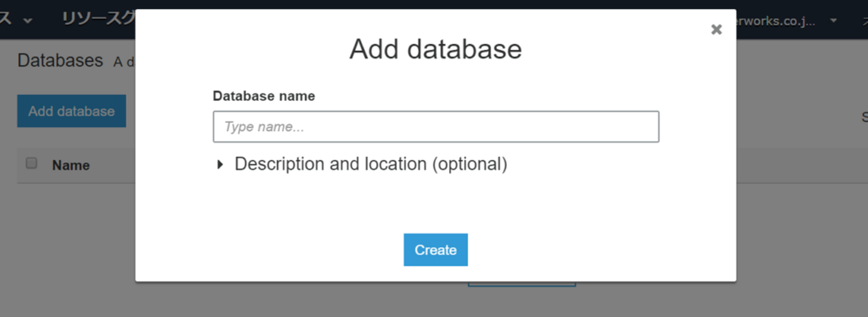Click the Databases page heading
Viewport: 868px width, 317px height.
pos(60,60)
